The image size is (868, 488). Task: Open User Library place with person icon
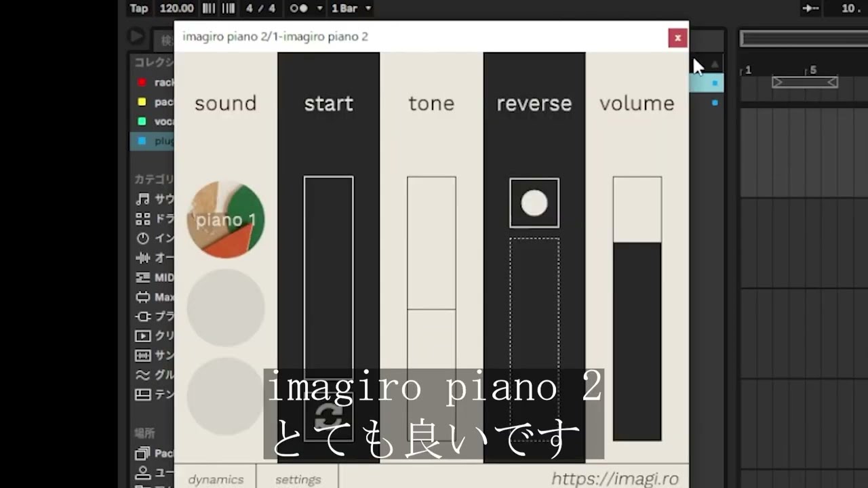click(154, 472)
